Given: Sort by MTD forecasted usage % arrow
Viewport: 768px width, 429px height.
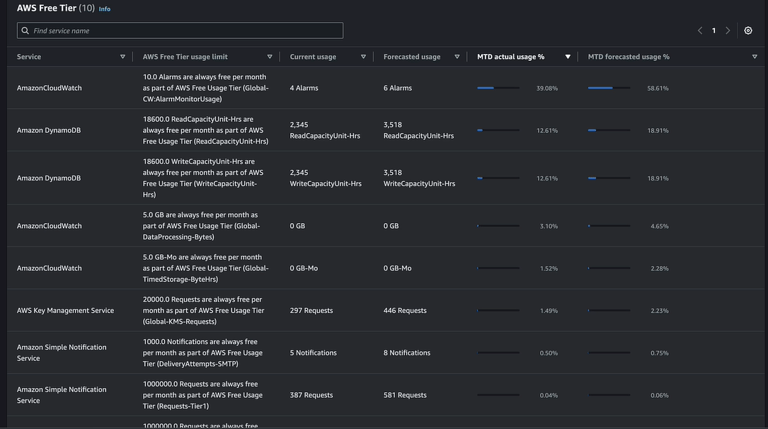Looking at the screenshot, I should click(754, 57).
